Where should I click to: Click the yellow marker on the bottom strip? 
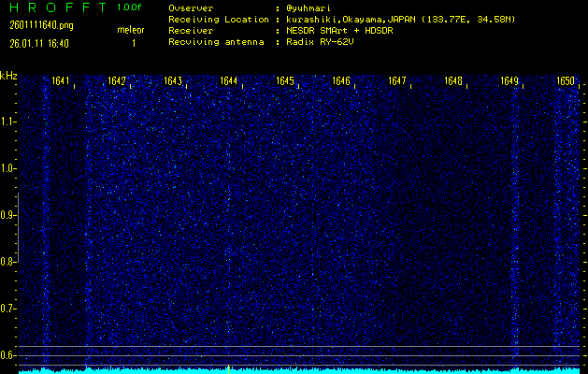tap(228, 367)
